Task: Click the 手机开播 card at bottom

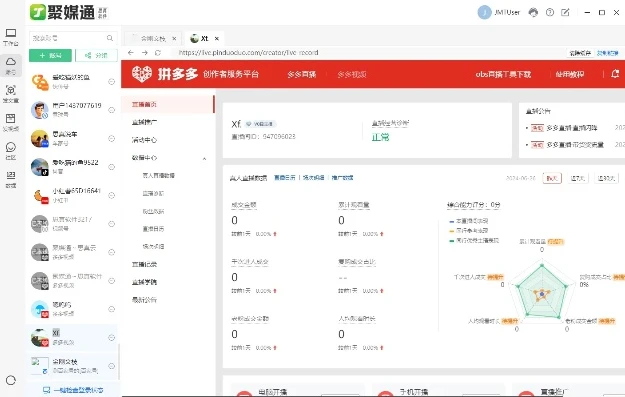Action: coord(438,390)
